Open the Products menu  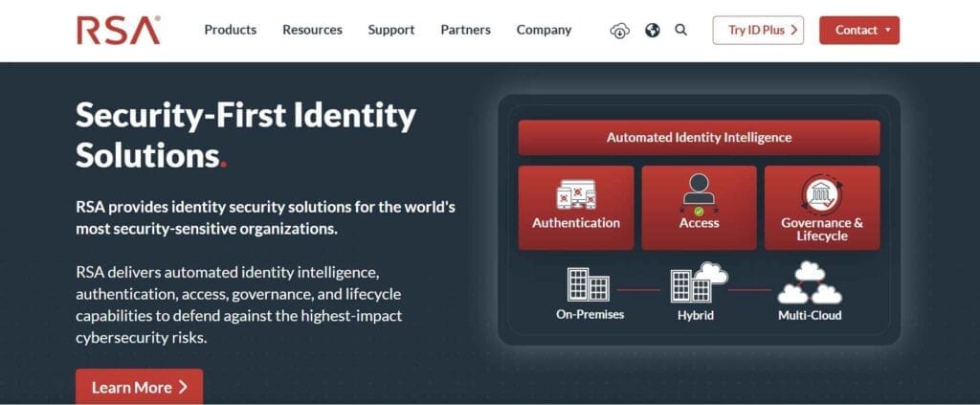tap(230, 30)
